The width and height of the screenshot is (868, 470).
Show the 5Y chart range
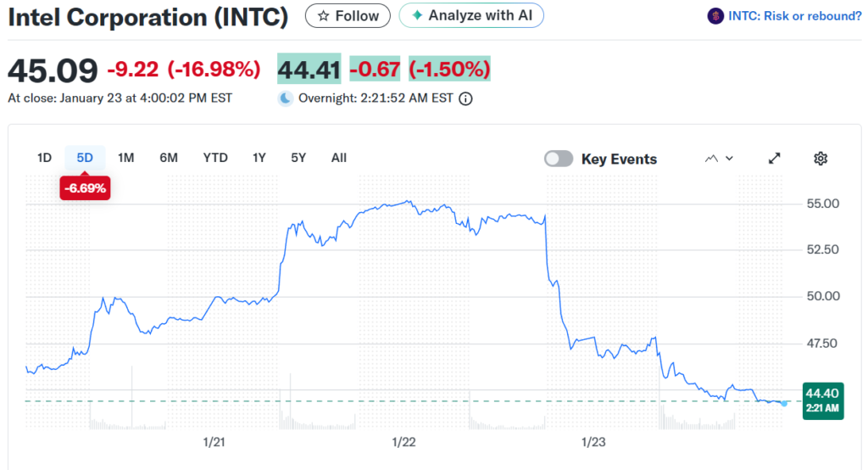298,157
